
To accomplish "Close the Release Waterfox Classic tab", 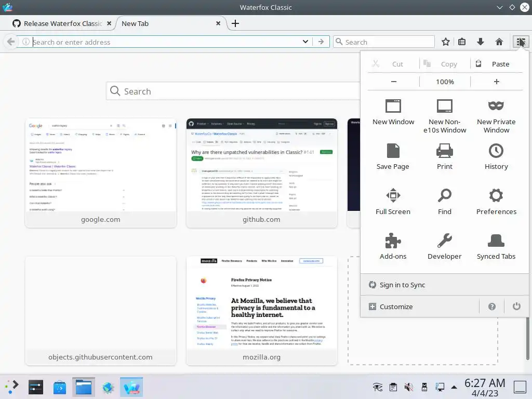I will click(109, 23).
